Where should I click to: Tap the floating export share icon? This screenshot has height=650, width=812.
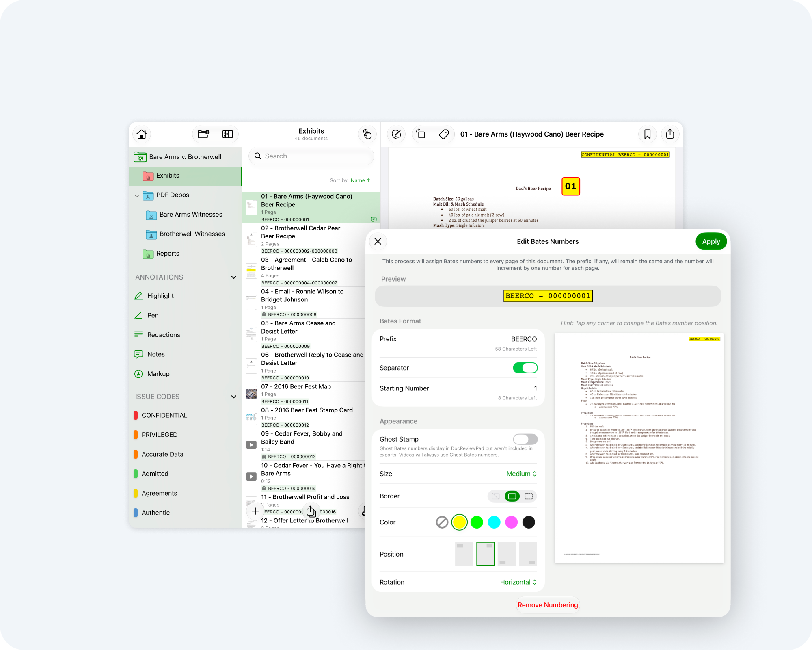point(311,511)
